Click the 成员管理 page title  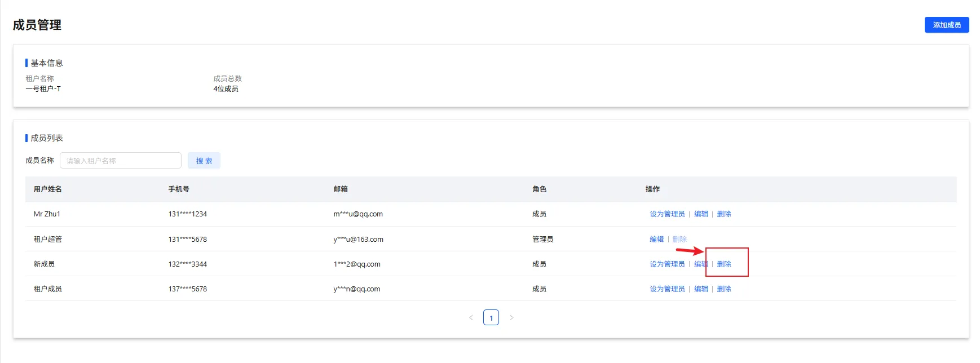(x=37, y=25)
